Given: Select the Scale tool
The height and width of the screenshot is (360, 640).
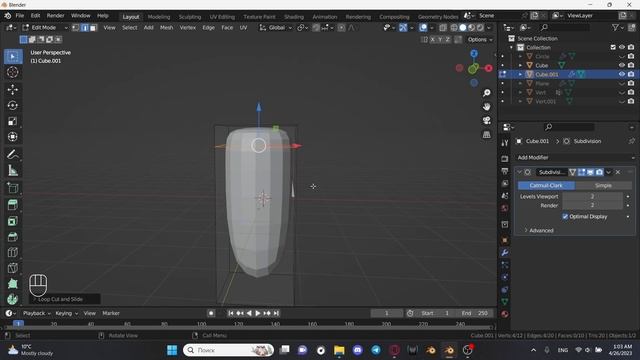Looking at the screenshot, I should pyautogui.click(x=13, y=121).
